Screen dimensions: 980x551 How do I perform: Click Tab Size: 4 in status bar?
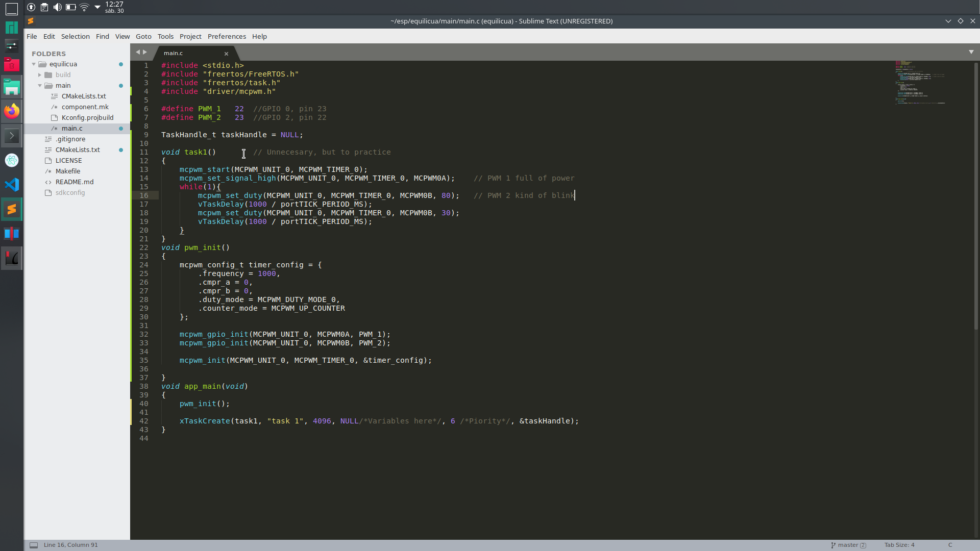[x=899, y=545]
